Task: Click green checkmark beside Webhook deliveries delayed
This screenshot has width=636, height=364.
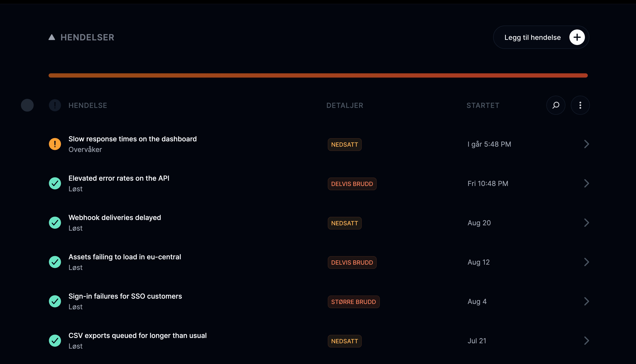Action: pos(55,222)
